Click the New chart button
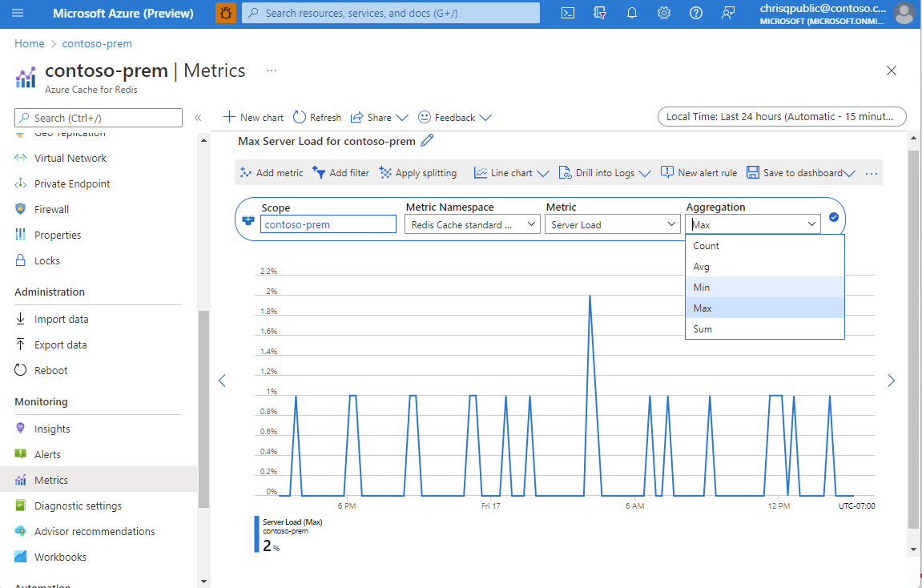Screen dimensions: 922x588 pos(253,117)
